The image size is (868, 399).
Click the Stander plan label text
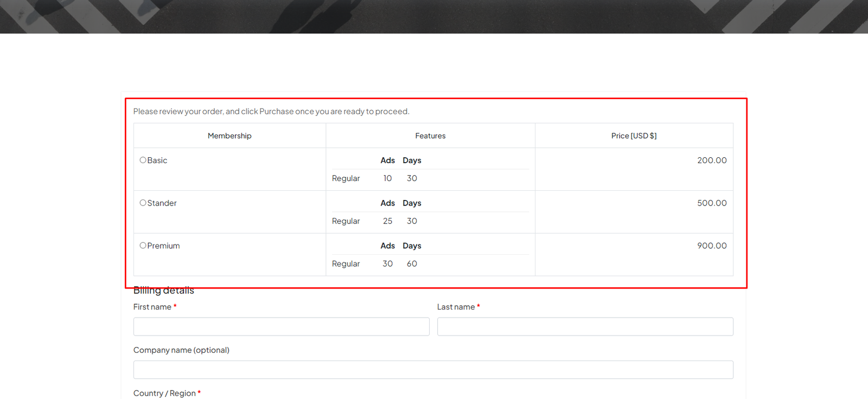coord(162,203)
